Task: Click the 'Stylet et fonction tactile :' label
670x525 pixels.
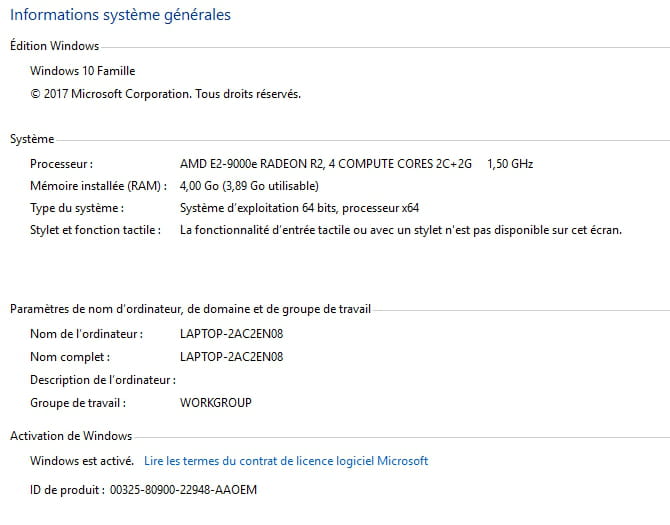Action: pyautogui.click(x=95, y=230)
